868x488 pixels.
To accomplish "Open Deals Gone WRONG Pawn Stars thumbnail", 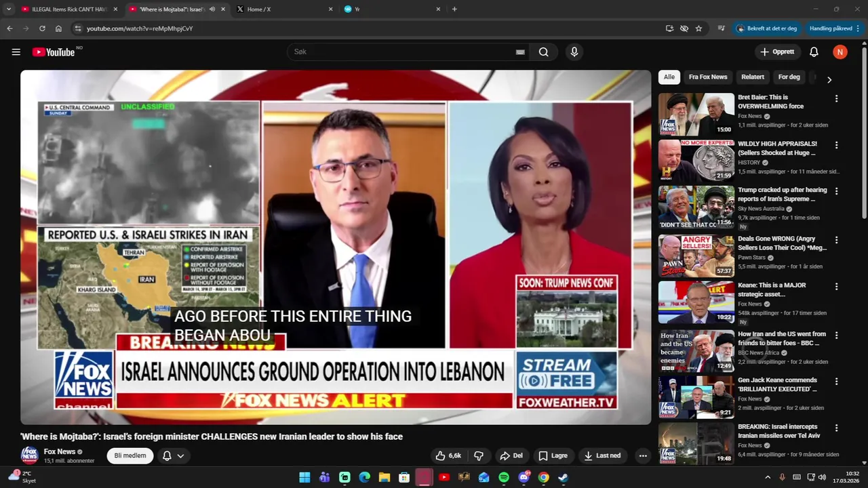I will pyautogui.click(x=696, y=256).
